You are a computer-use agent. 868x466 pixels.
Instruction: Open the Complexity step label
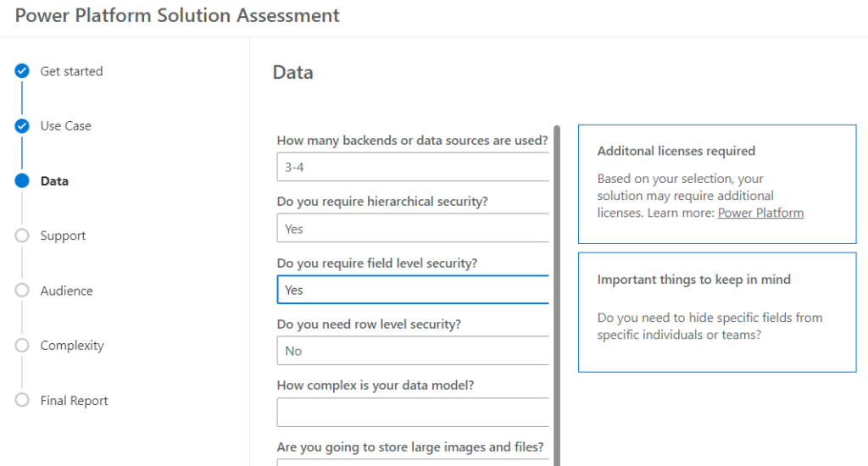pyautogui.click(x=72, y=346)
